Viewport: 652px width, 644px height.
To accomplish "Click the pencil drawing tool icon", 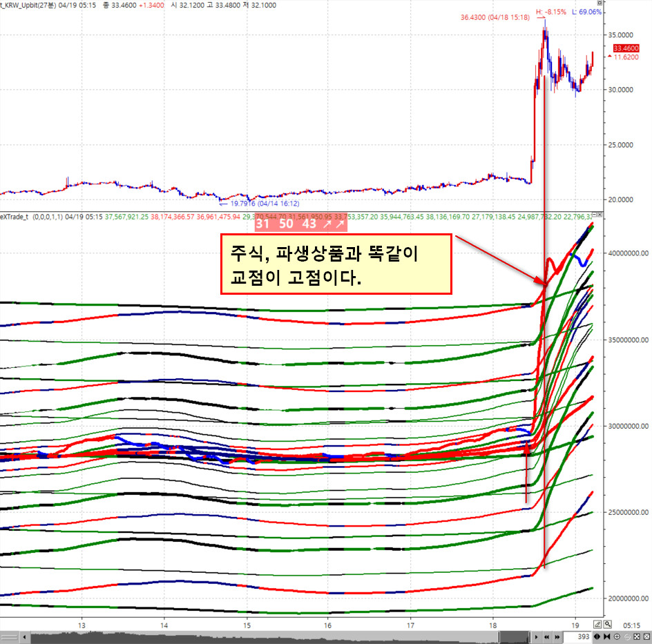I will [x=597, y=625].
